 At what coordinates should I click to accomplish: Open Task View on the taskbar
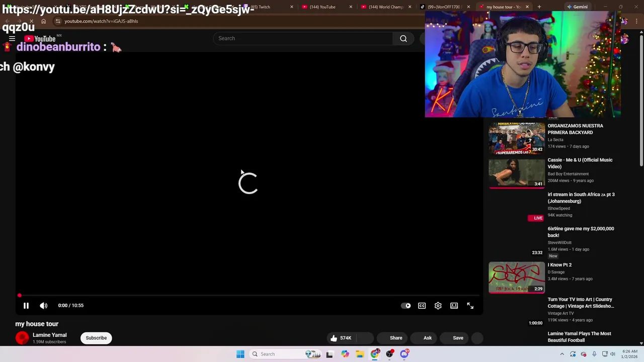click(x=330, y=354)
